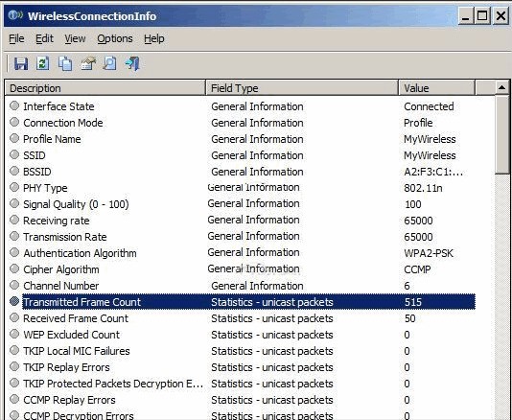
Task: Click the round bullet icon beside SSID
Action: click(x=14, y=154)
